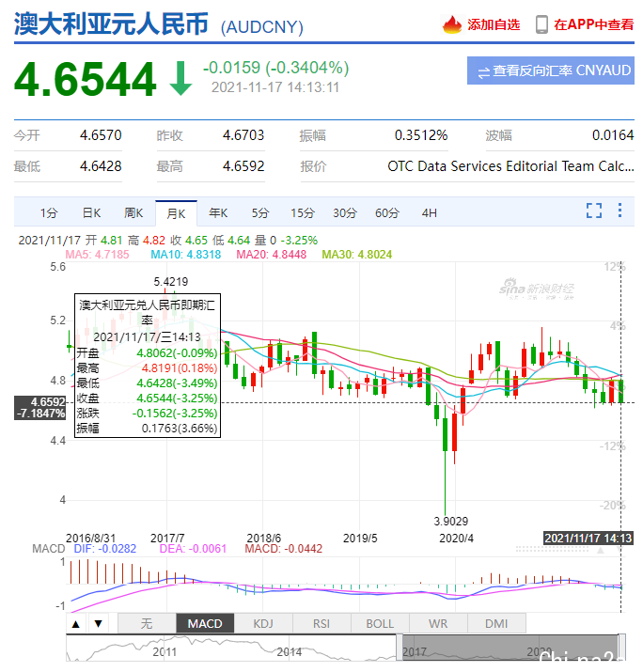Select the MACD indicator button
Screen dimensions: 643x672
point(205,623)
